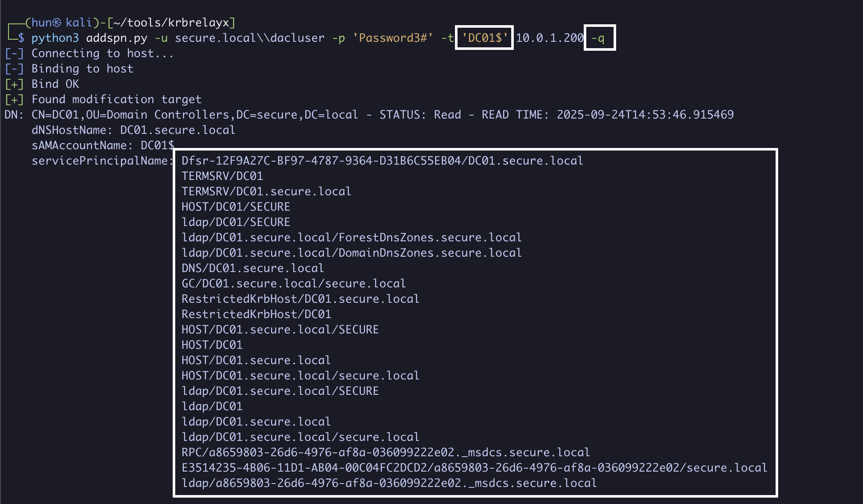Click the Dfsr-12F9A27C SPN line
This screenshot has width=863, height=504.
[382, 161]
